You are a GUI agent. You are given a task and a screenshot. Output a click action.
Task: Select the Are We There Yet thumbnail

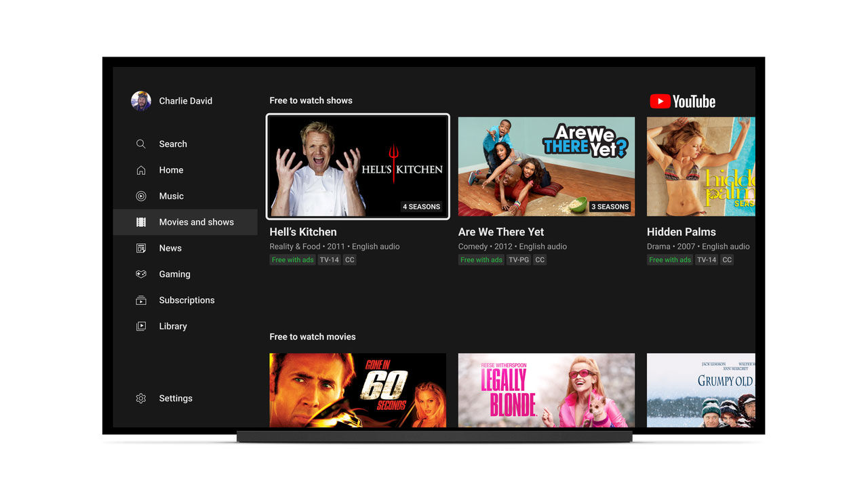(x=546, y=166)
